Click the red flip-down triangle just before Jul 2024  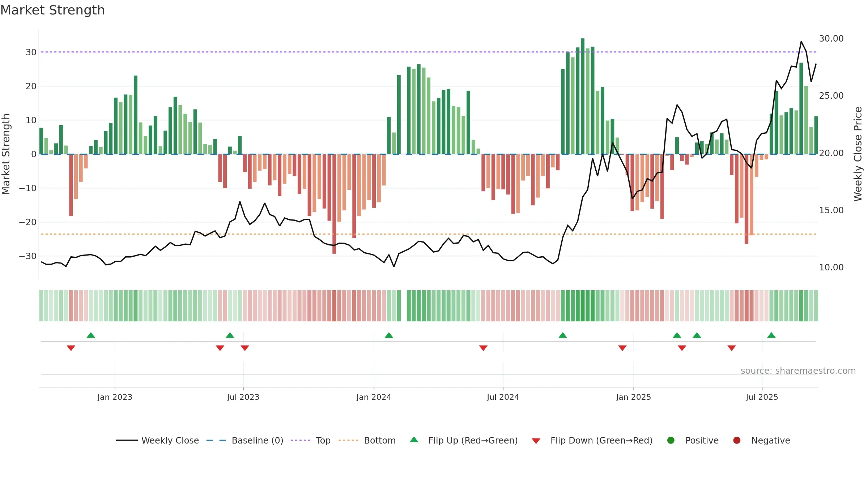point(483,348)
